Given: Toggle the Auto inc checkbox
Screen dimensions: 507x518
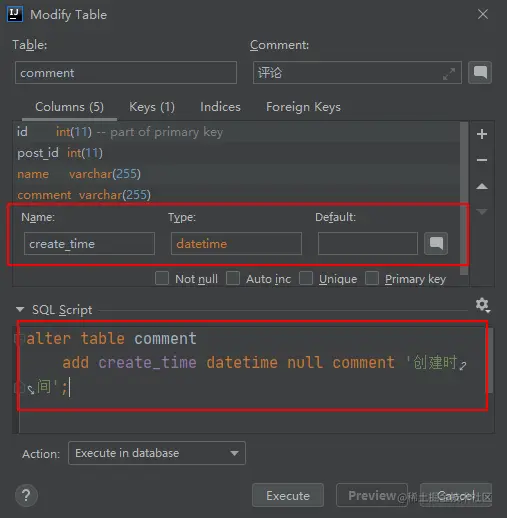Looking at the screenshot, I should click(233, 278).
